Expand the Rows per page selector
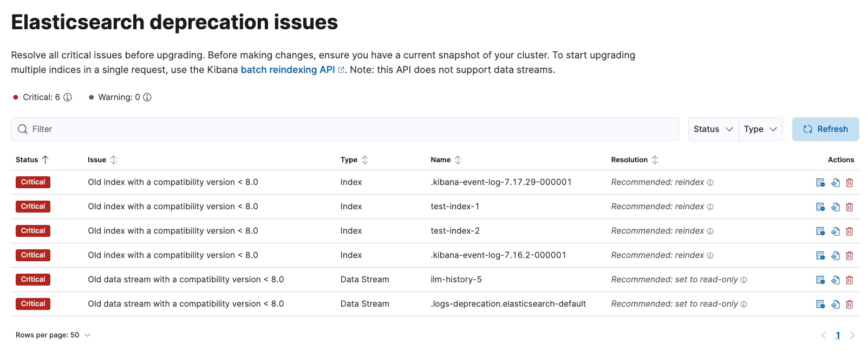Viewport: 868px width, 351px height. (53, 335)
